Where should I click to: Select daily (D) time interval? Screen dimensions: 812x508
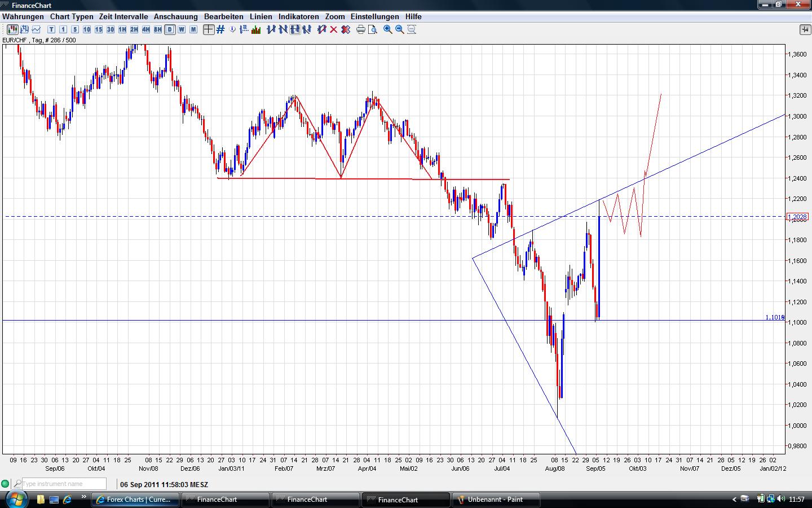[x=170, y=29]
